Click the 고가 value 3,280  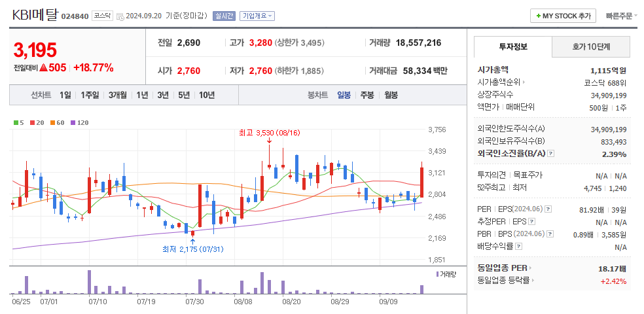point(260,43)
